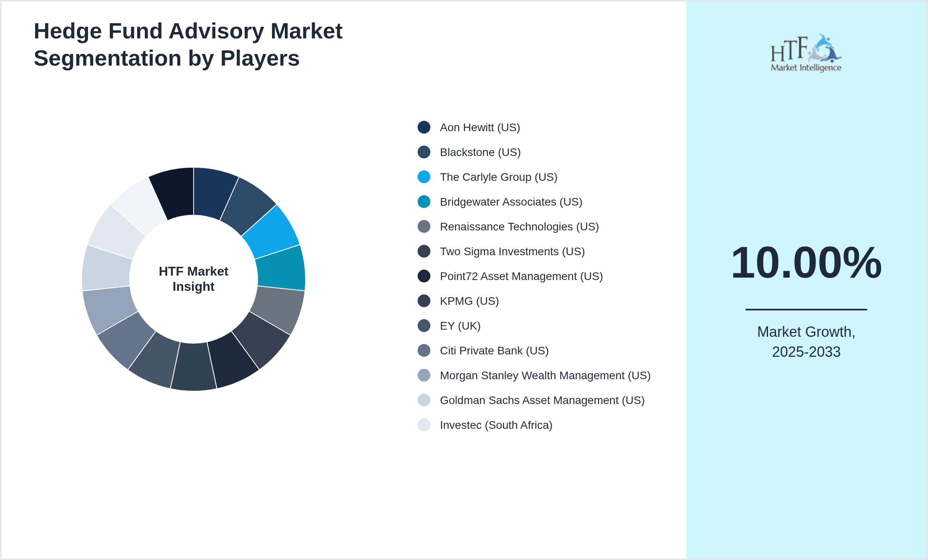Screen dimensions: 928x560
Task: Click the HTF Market Intelligence logo
Action: tap(806, 52)
